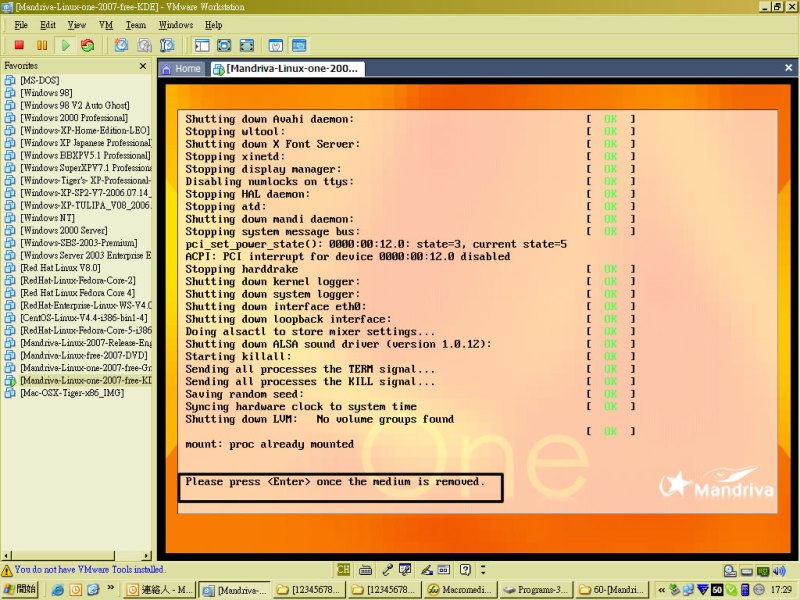Viewport: 800px width, 600px height.
Task: Click the 'Please press <Enter>' console prompt
Action: 335,482
